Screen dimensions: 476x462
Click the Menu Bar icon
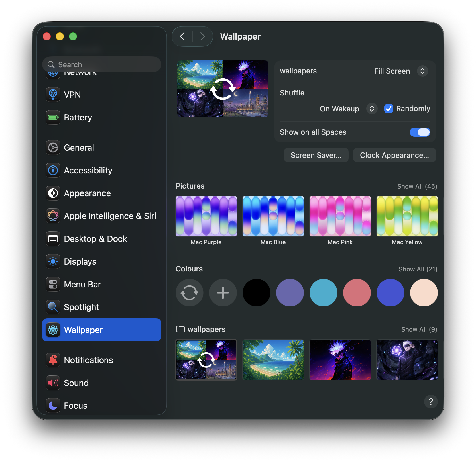tap(53, 284)
